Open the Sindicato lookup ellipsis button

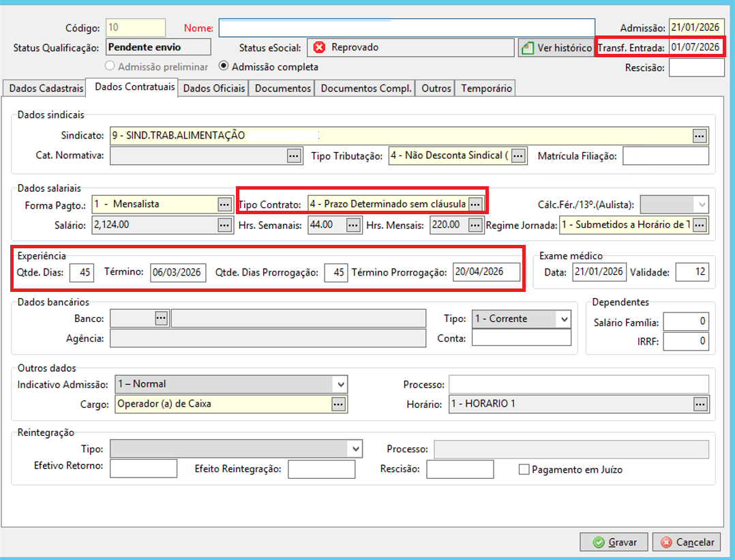coord(700,136)
